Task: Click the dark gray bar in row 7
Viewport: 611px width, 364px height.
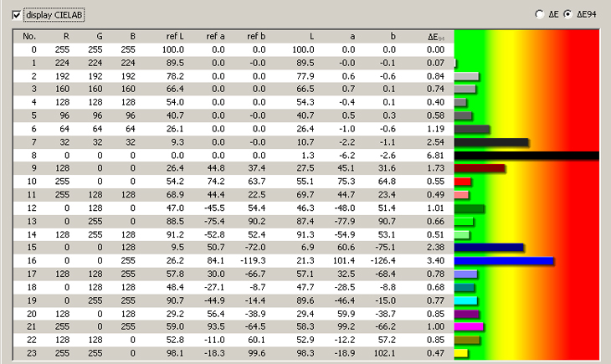Action: coord(491,142)
